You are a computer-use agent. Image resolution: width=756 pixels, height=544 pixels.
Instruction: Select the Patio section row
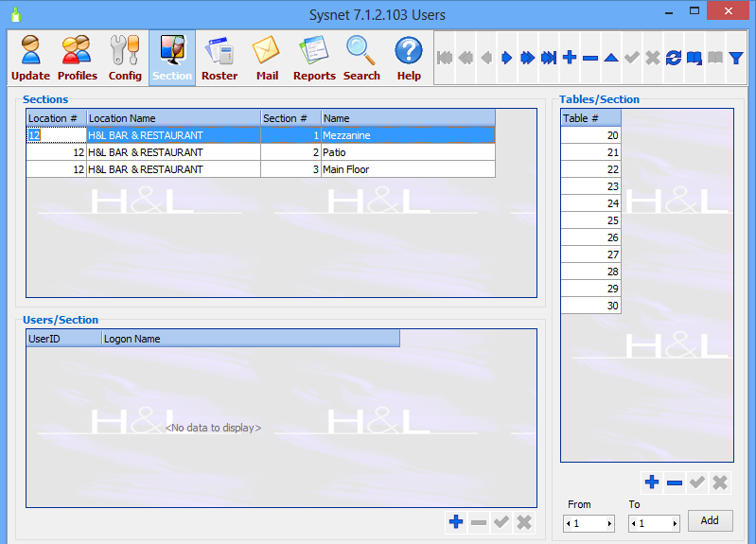point(261,152)
